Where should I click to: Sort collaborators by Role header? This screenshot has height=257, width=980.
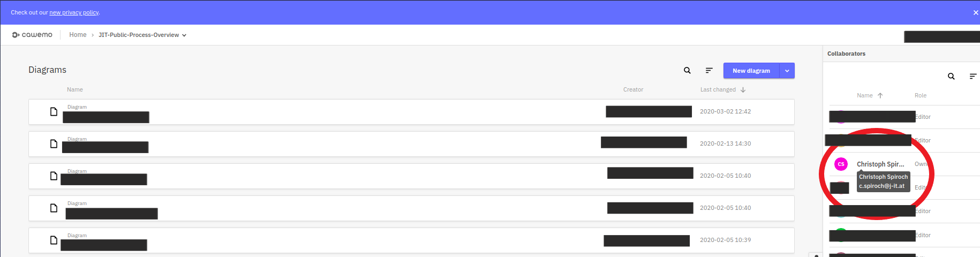[x=920, y=96]
